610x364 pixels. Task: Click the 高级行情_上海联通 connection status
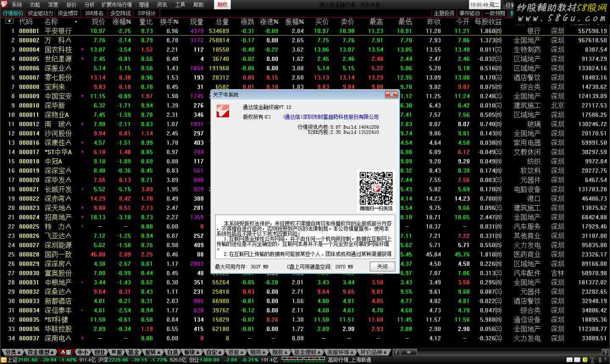pyautogui.click(x=349, y=360)
